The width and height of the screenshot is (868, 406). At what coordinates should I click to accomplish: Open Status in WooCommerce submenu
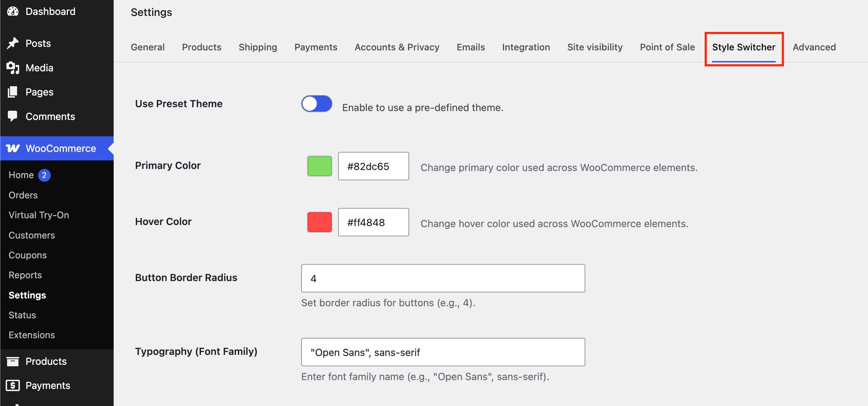point(22,315)
